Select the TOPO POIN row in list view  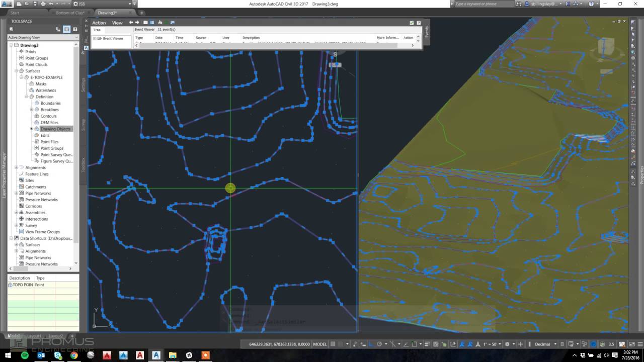click(43, 285)
